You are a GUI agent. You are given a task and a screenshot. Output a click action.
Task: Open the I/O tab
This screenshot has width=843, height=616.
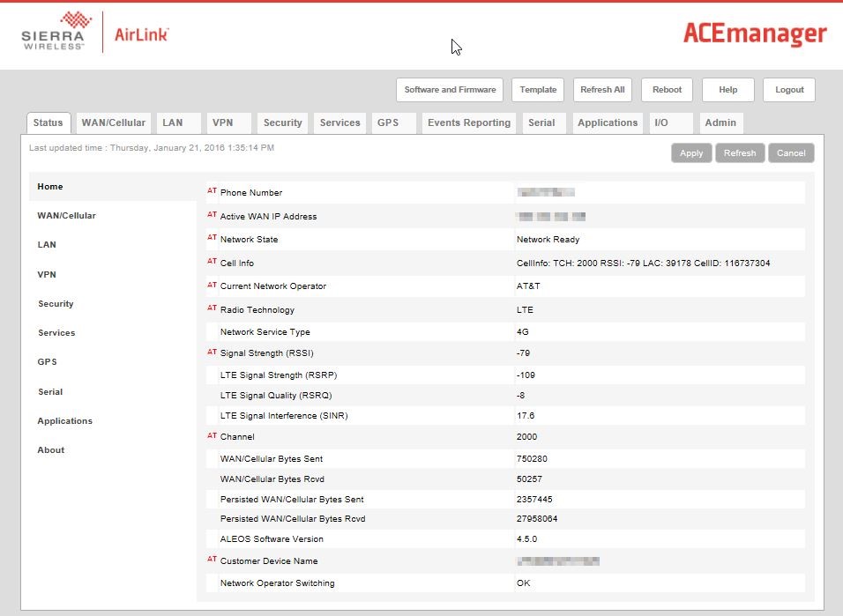(670, 123)
